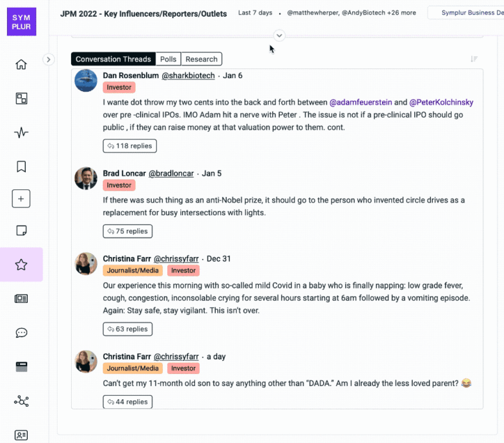Image resolution: width=504 pixels, height=443 pixels.
Task: Open the chat bubble conversations icon
Action: click(21, 333)
